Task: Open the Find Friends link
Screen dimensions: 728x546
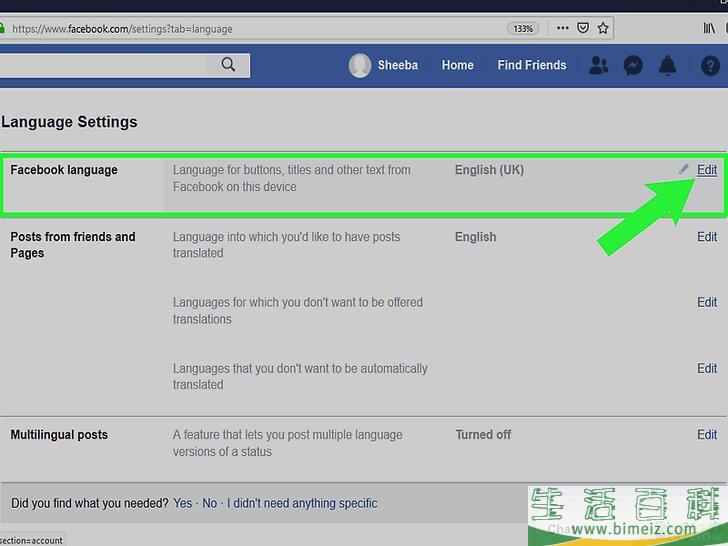Action: (532, 65)
